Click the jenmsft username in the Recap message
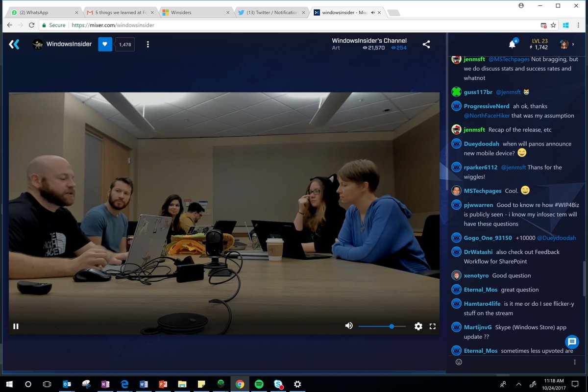This screenshot has width=588, height=392. coord(474,129)
